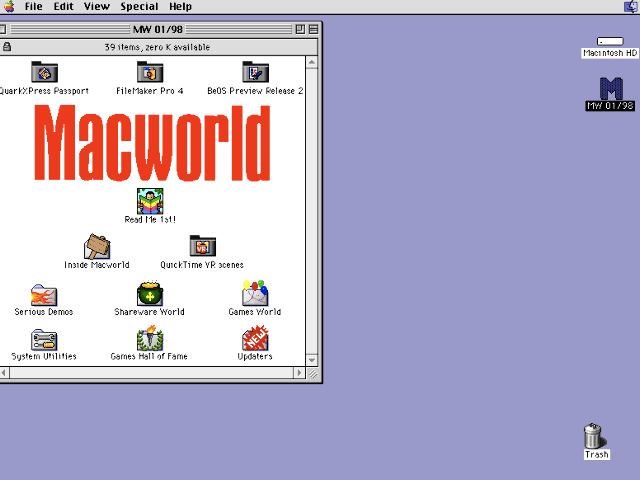Collapse the MW 01/98 window with windowshade box
640x480 pixels.
pyautogui.click(x=313, y=29)
